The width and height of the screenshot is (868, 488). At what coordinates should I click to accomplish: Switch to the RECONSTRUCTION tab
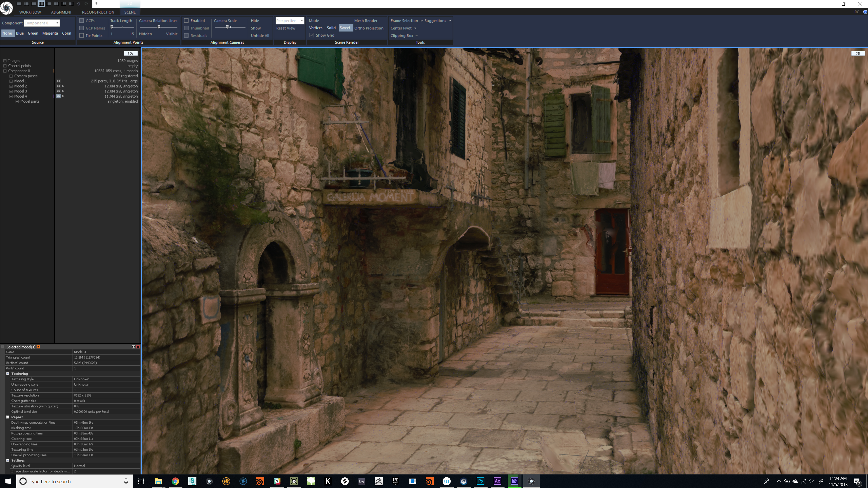click(98, 12)
